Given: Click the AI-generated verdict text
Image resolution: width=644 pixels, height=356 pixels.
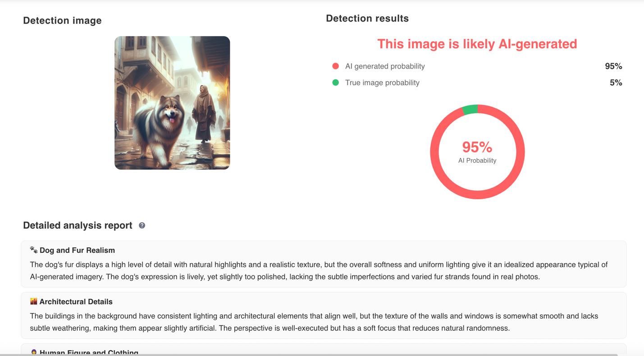Looking at the screenshot, I should 477,44.
